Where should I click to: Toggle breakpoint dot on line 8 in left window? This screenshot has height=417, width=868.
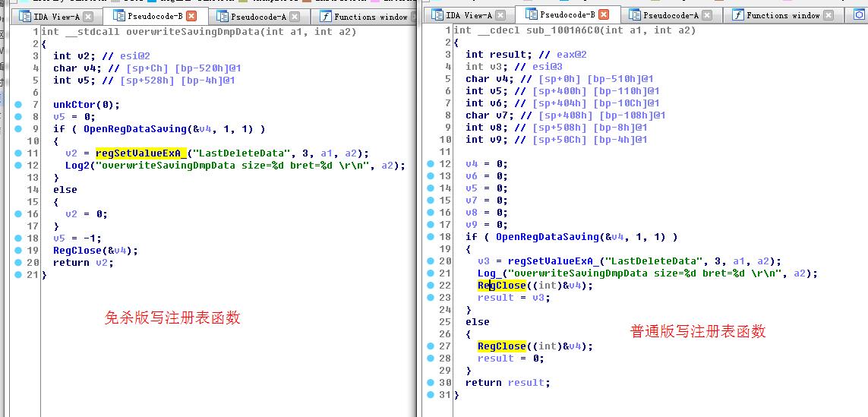pos(18,117)
